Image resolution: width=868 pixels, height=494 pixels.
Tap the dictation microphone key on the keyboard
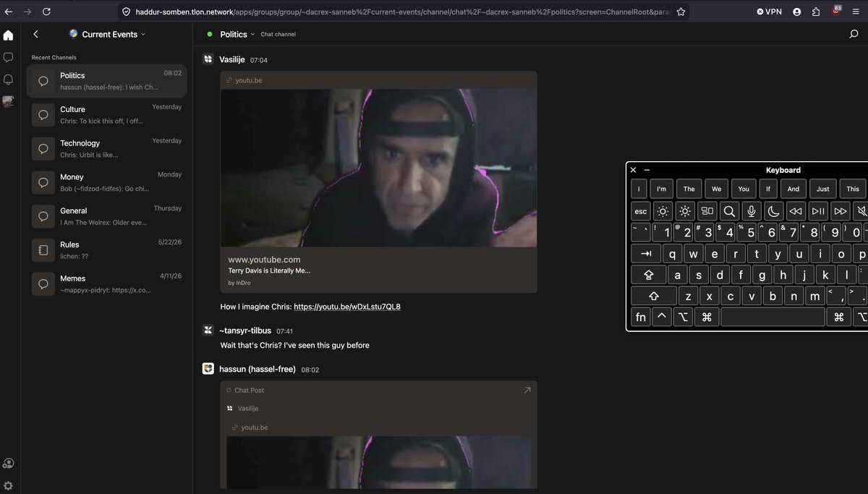(x=752, y=211)
